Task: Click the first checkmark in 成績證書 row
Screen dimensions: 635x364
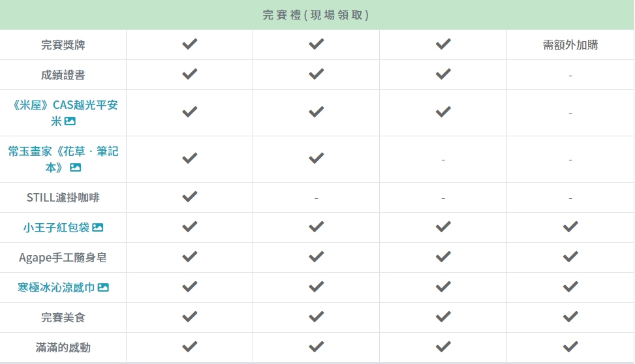Action: [x=190, y=74]
